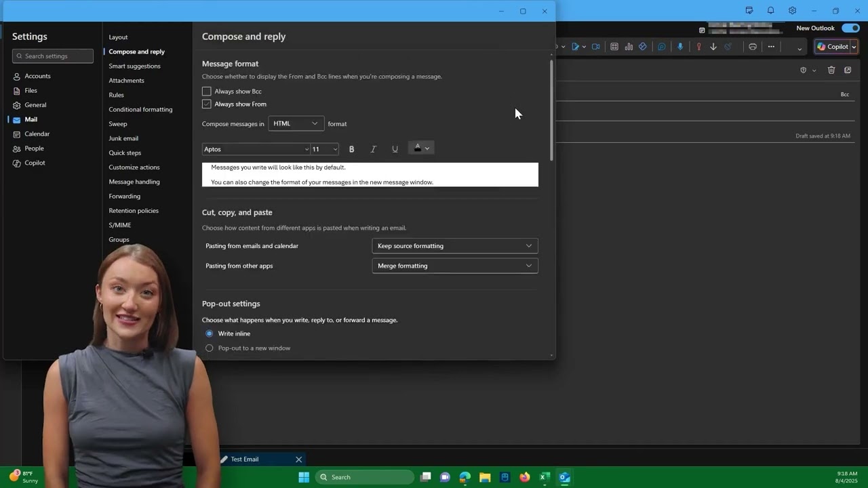Click the settings gear in Outlook title bar
The image size is (868, 488).
[792, 11]
